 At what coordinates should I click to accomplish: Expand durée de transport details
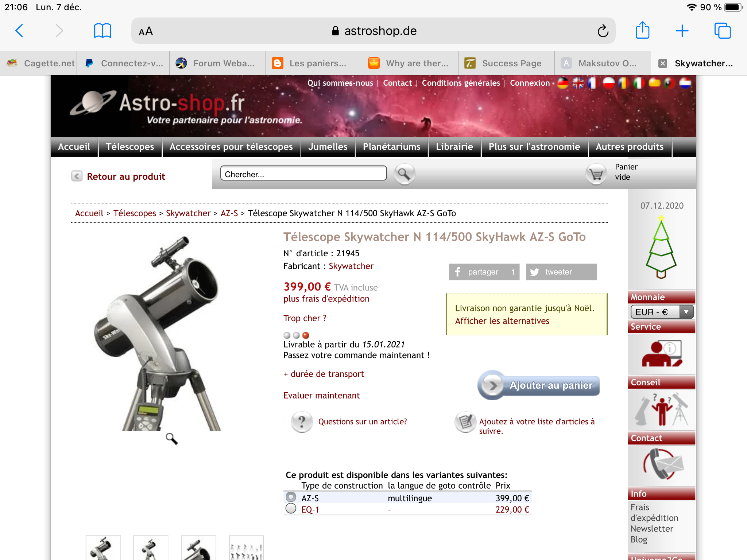[x=324, y=374]
